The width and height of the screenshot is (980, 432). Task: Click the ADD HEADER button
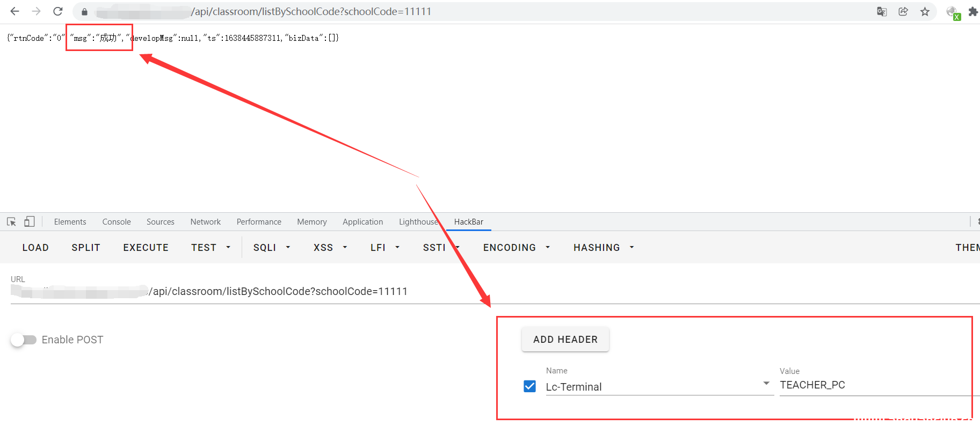[x=565, y=340]
